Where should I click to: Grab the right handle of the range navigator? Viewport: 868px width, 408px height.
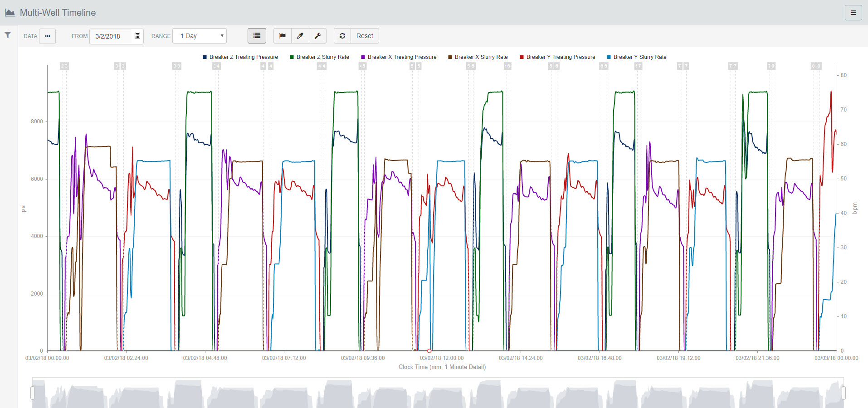click(x=844, y=393)
